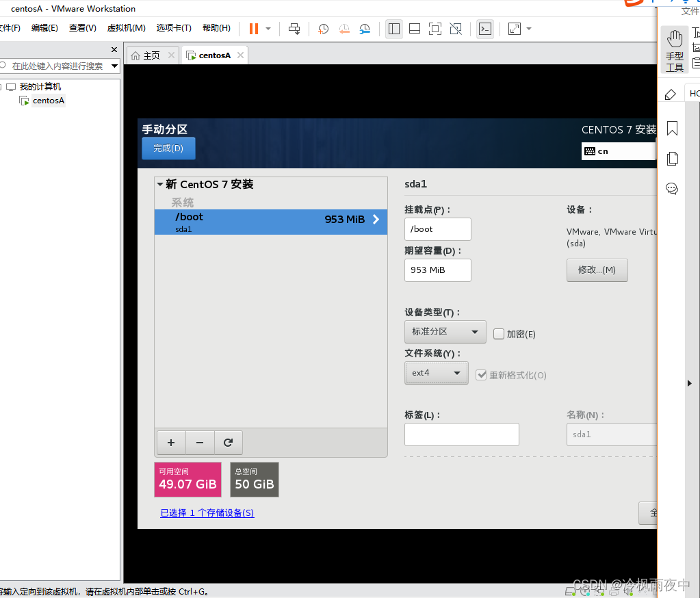
Task: Expand the right sidebar arrow
Action: pyautogui.click(x=689, y=383)
